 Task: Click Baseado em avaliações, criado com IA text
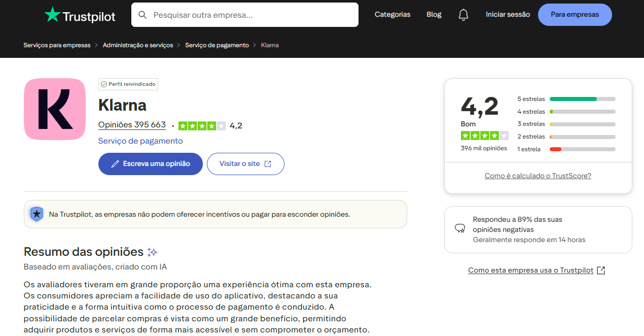point(95,266)
